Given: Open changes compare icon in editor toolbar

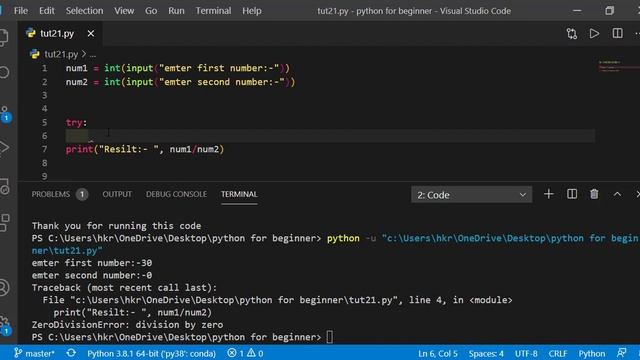Looking at the screenshot, I should pyautogui.click(x=572, y=33).
